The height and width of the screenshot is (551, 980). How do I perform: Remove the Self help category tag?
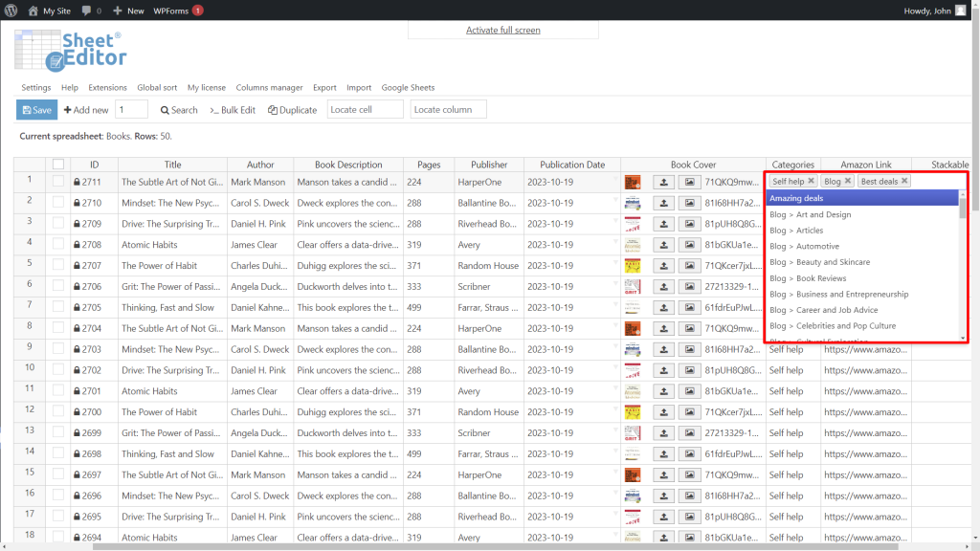[x=811, y=181]
